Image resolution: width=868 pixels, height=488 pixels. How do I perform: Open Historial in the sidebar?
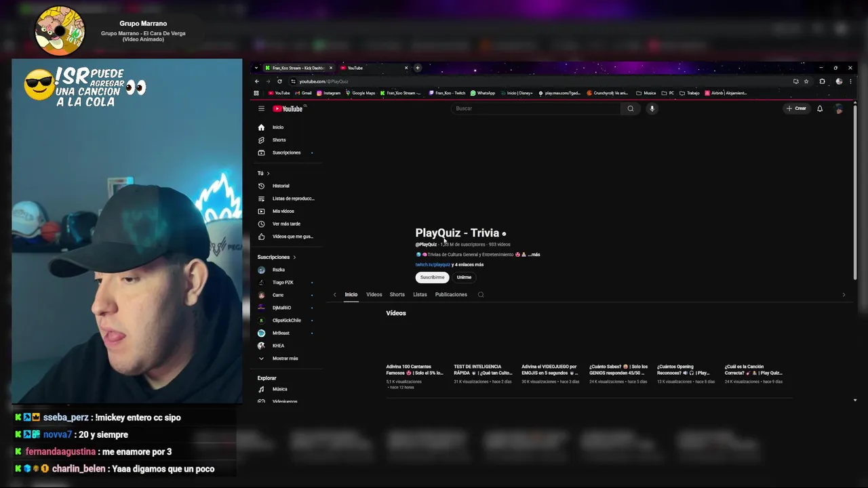click(281, 186)
